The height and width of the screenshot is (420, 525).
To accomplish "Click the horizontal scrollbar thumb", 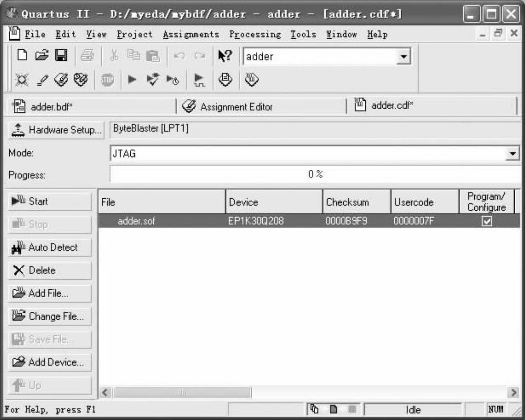I will click(x=182, y=393).
